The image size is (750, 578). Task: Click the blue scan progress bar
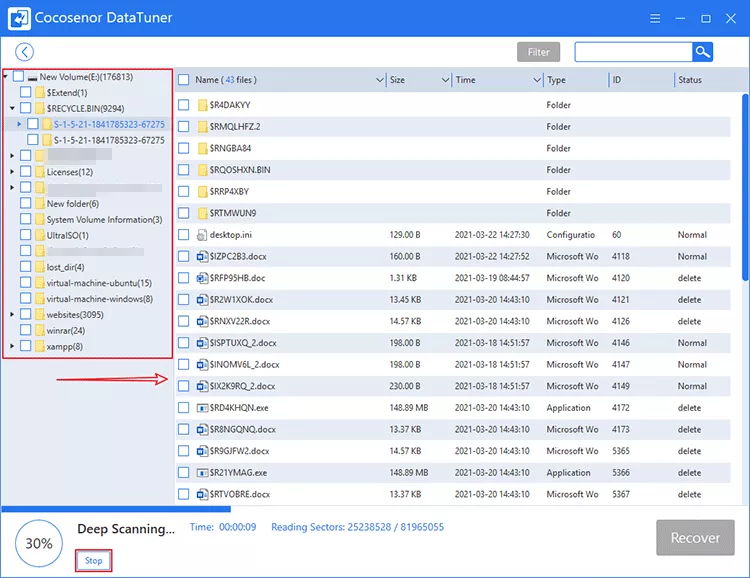pos(116,509)
